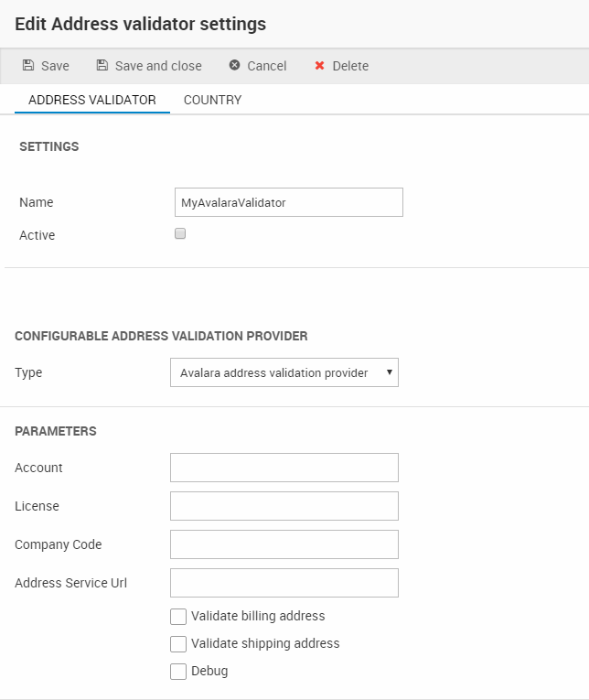
Task: Turn on the Debug checkbox
Action: pos(178,672)
